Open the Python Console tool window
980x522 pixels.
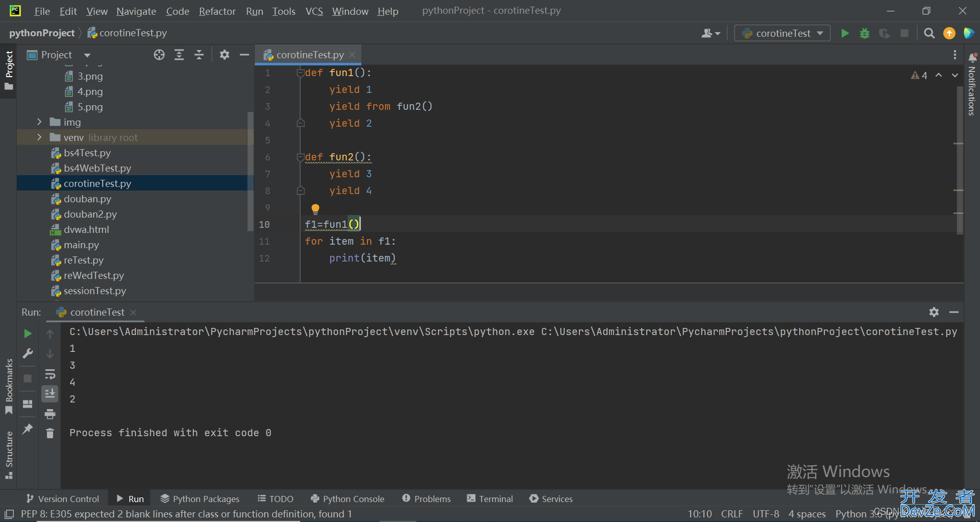pos(348,499)
